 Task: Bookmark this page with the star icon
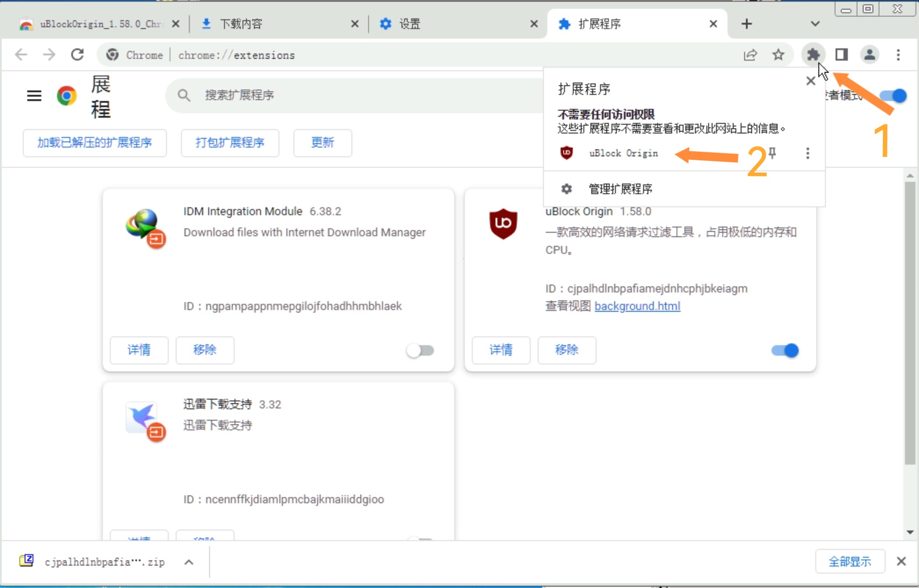pyautogui.click(x=778, y=55)
